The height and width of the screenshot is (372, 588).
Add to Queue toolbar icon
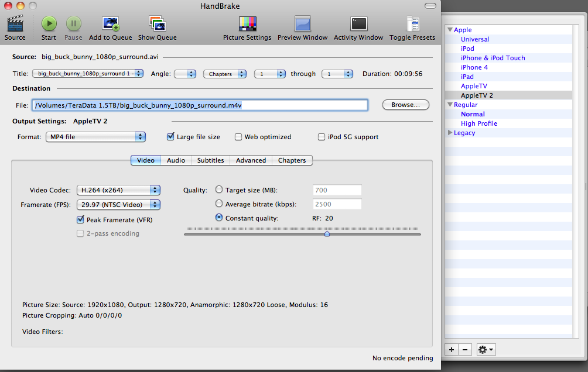click(x=111, y=23)
